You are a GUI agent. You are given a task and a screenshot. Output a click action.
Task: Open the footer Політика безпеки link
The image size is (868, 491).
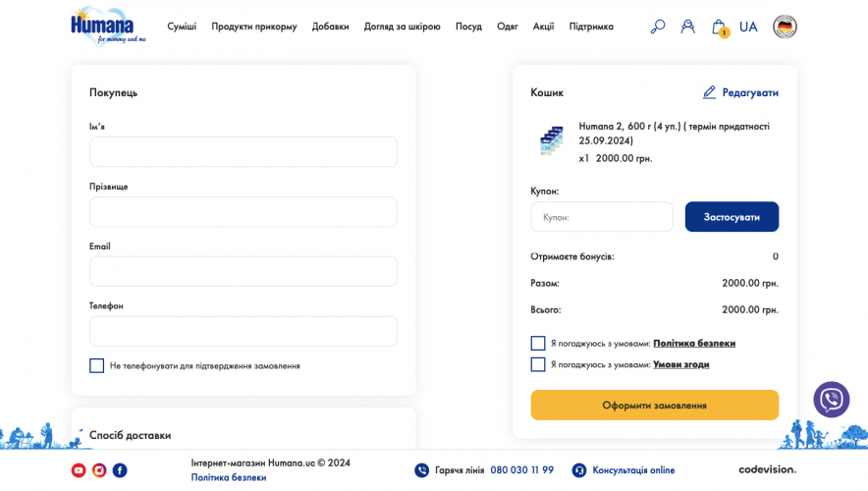pyautogui.click(x=229, y=477)
